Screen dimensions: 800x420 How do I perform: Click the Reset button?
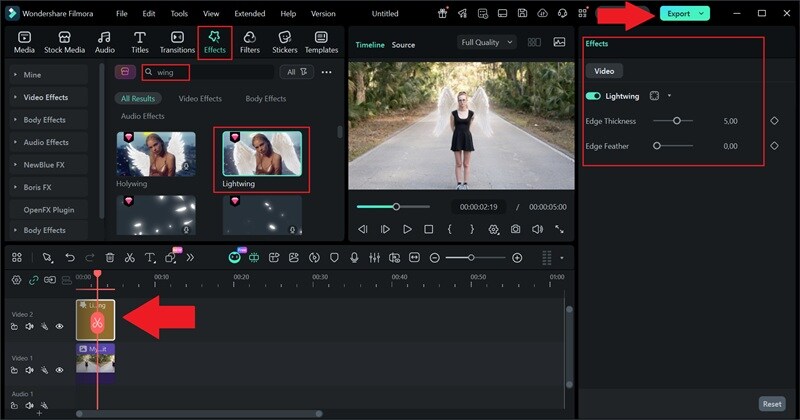tap(771, 404)
